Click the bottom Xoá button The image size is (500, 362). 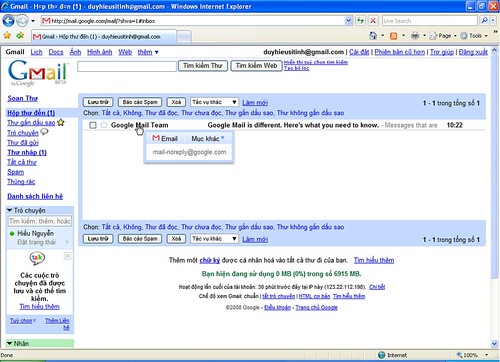click(x=176, y=239)
